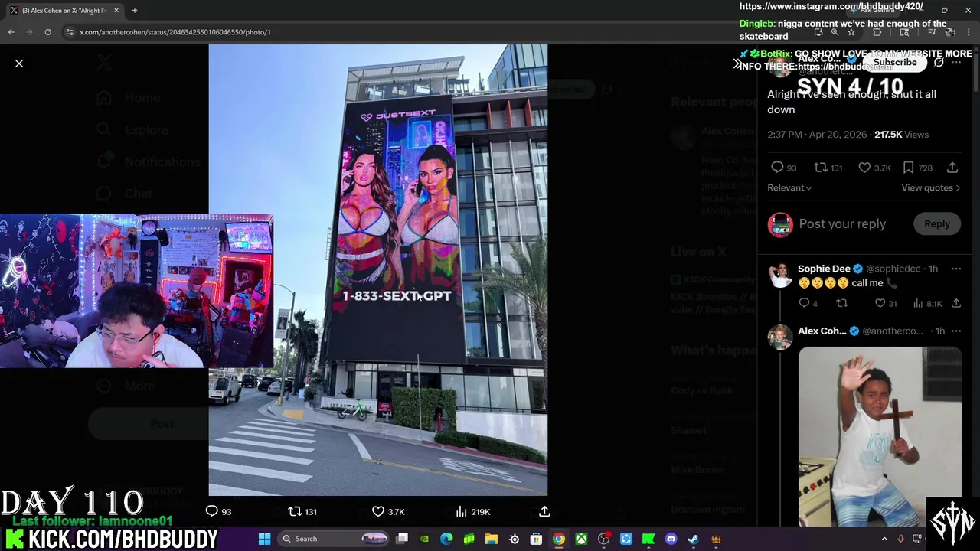Share Sophie Dee's reply
Image resolution: width=980 pixels, height=551 pixels.
pos(956,304)
